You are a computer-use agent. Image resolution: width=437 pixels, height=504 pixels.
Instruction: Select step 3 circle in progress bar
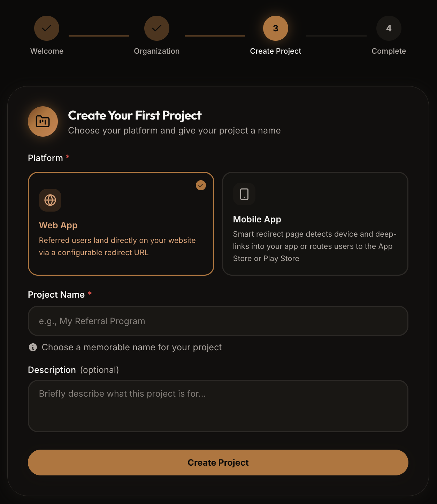pyautogui.click(x=276, y=28)
